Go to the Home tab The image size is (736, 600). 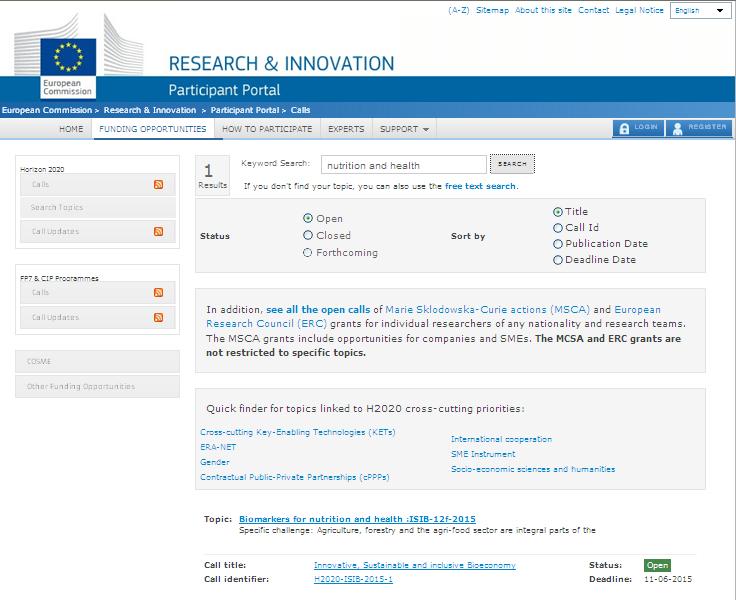point(71,129)
